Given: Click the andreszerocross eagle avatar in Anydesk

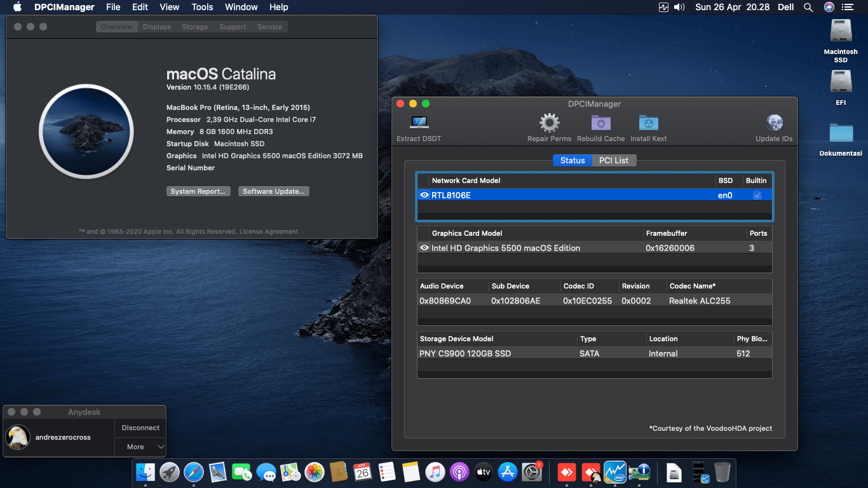Looking at the screenshot, I should [x=18, y=437].
